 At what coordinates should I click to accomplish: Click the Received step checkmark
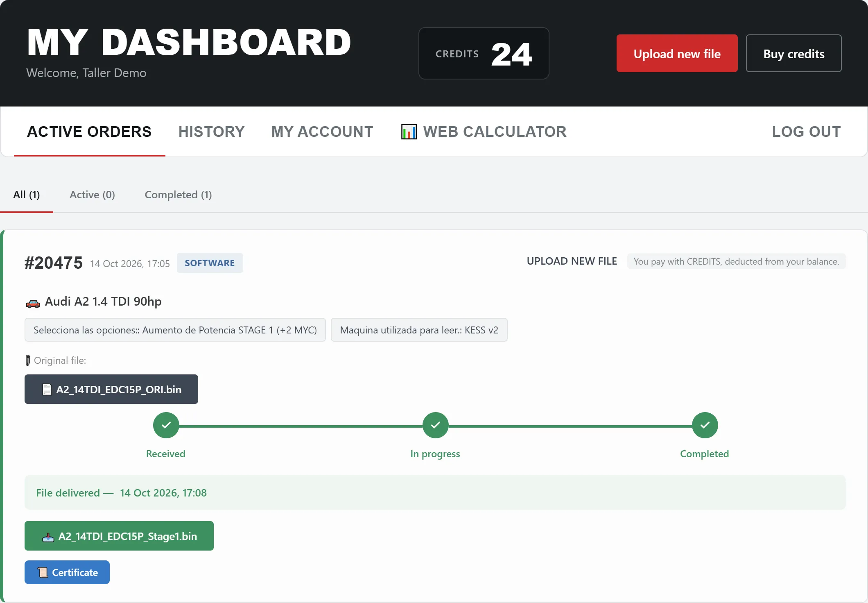click(x=166, y=425)
